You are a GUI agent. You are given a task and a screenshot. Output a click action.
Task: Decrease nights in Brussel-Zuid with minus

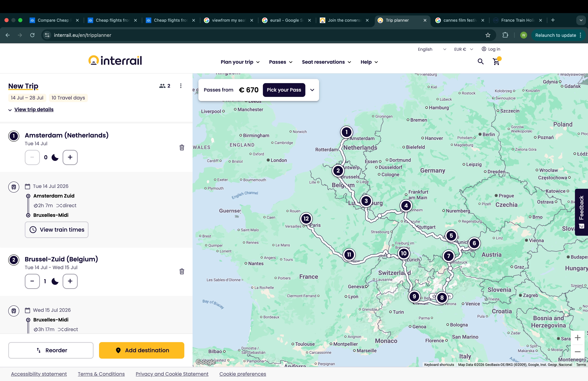point(32,281)
